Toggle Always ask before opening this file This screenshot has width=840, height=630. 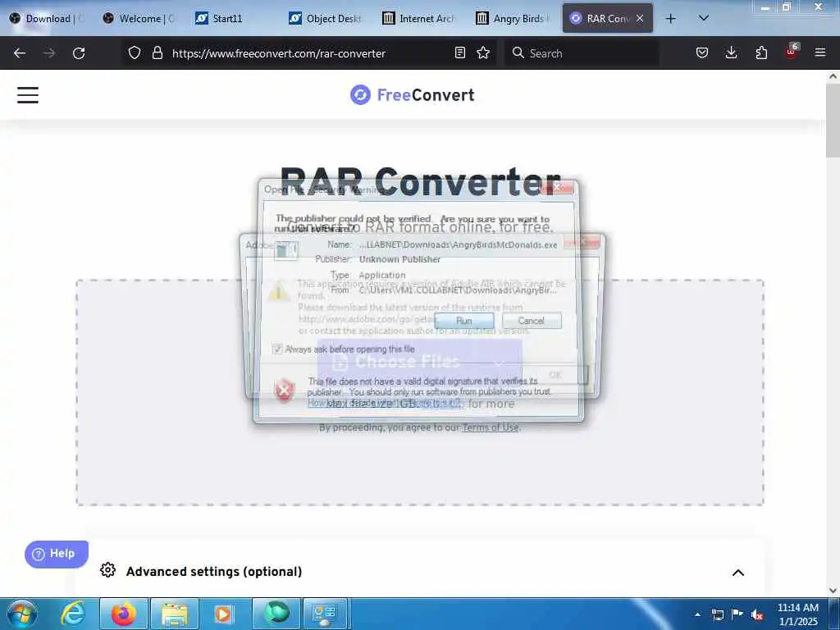pyautogui.click(x=277, y=349)
